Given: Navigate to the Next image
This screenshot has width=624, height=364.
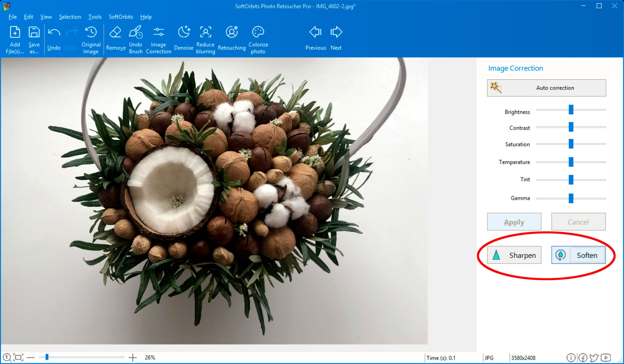Looking at the screenshot, I should 336,39.
